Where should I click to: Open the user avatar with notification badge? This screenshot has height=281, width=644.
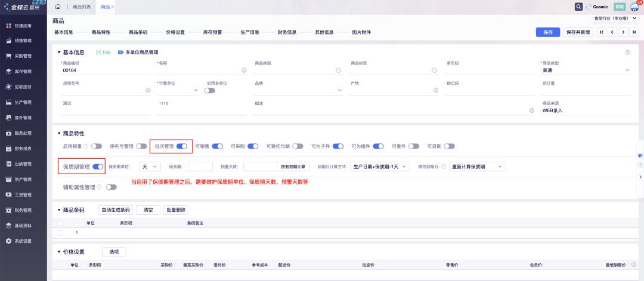click(x=634, y=7)
